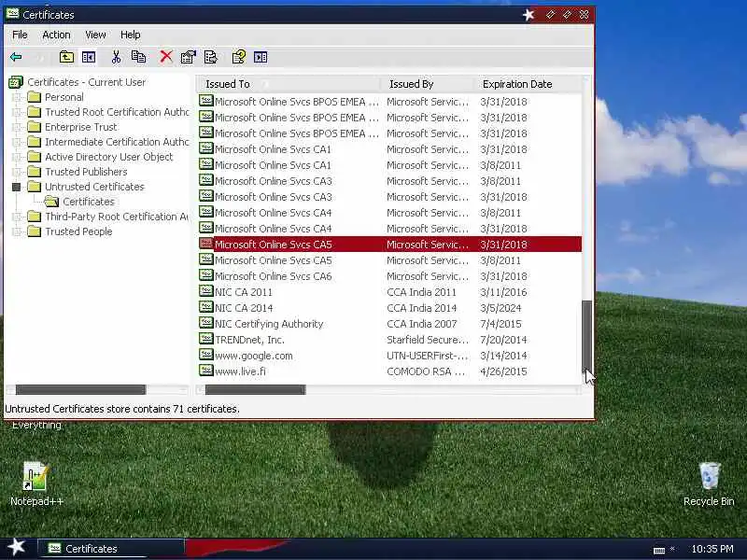Viewport: 747px width, 560px height.
Task: Click the 7/4/2015 expiration date cell
Action: coord(500,324)
